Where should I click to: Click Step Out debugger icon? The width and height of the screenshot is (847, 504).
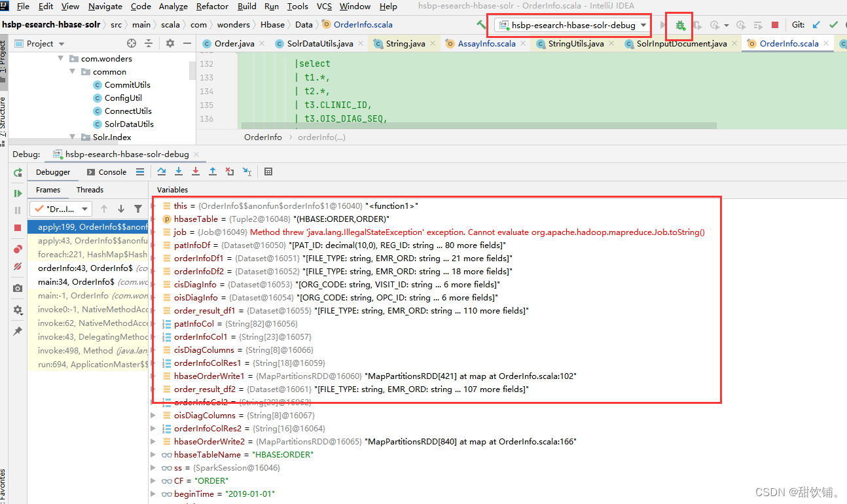tap(213, 171)
